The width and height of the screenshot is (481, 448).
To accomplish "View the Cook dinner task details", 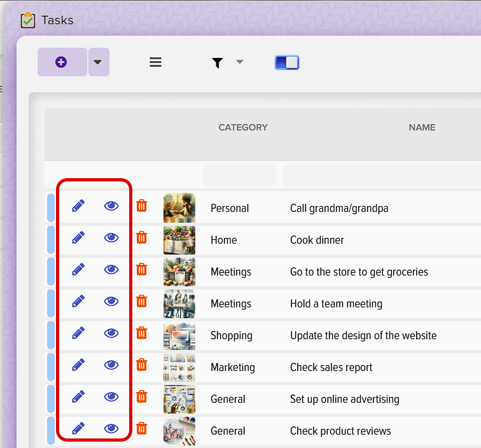I will click(x=111, y=237).
